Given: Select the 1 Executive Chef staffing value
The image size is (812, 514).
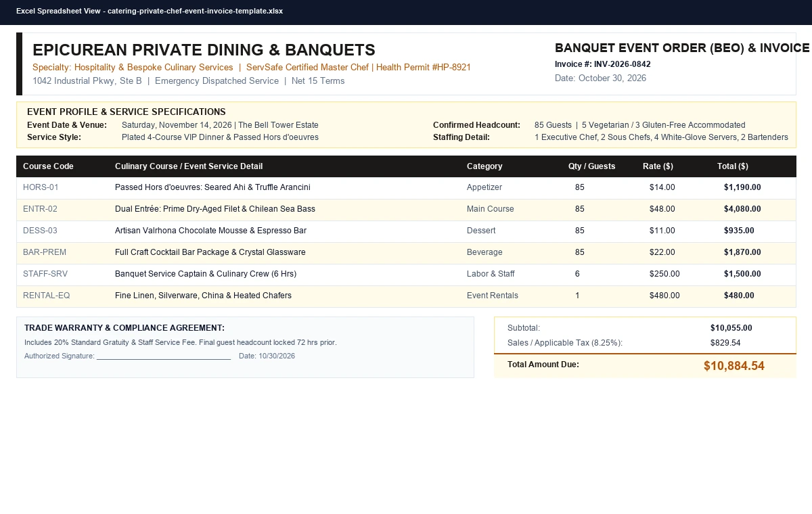Looking at the screenshot, I should pyautogui.click(x=661, y=137).
